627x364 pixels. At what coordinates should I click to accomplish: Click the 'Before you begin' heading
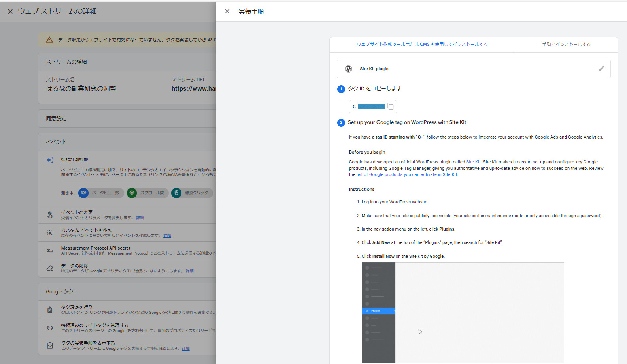point(367,152)
